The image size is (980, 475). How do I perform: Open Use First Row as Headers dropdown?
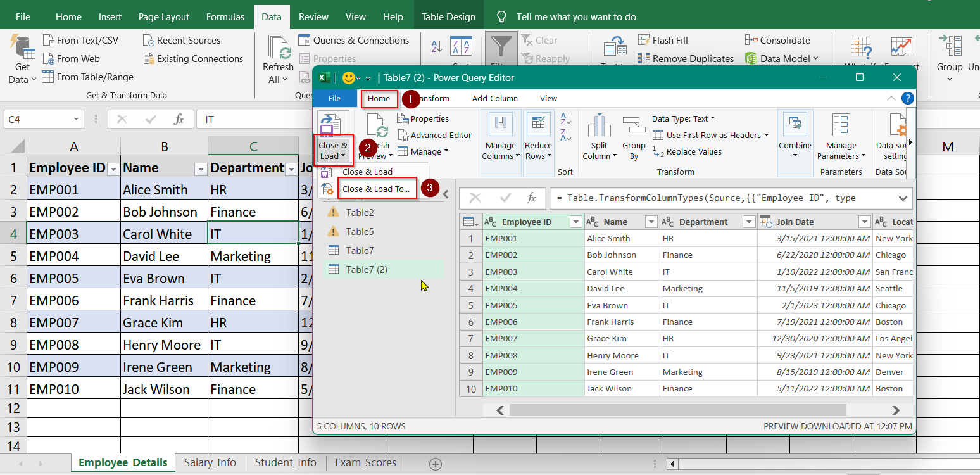pyautogui.click(x=710, y=135)
